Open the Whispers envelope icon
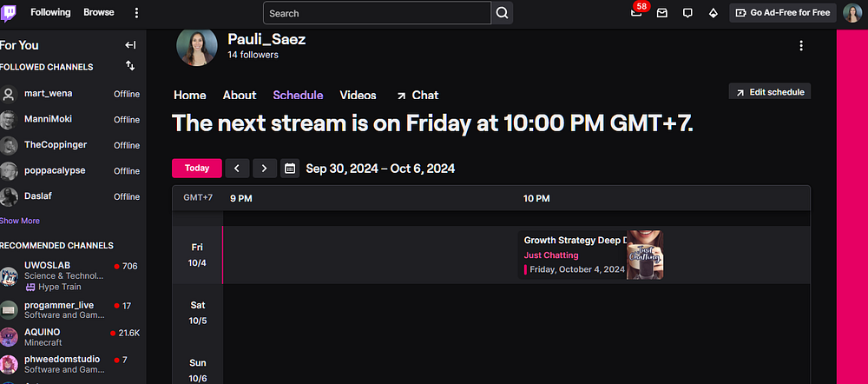Viewport: 868px width, 384px height. [x=662, y=13]
